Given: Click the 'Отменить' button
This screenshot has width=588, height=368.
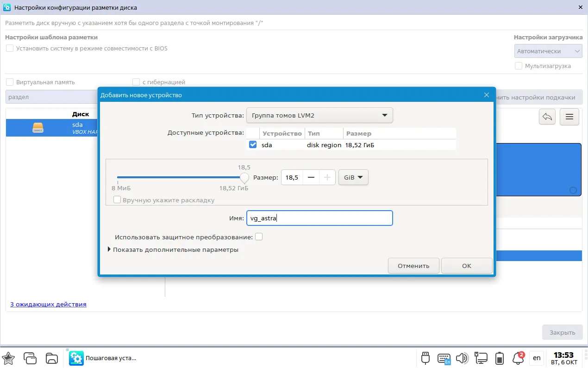Looking at the screenshot, I should tap(413, 266).
